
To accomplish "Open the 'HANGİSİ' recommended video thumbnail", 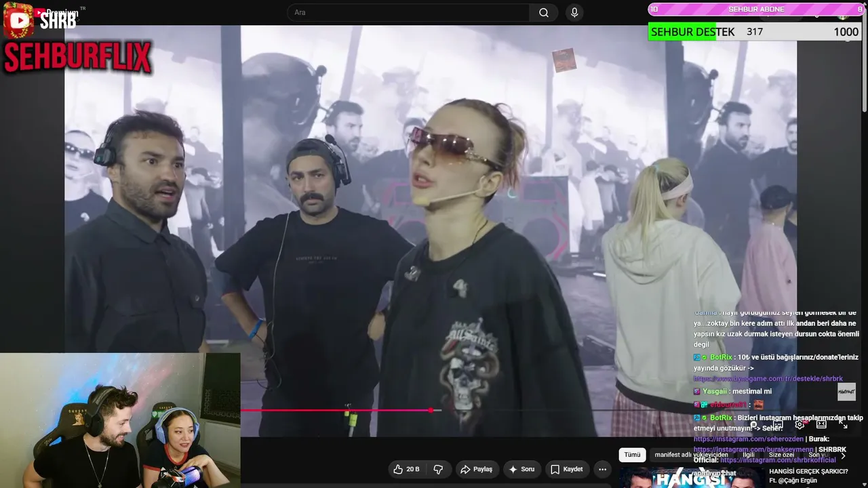I will tap(691, 477).
